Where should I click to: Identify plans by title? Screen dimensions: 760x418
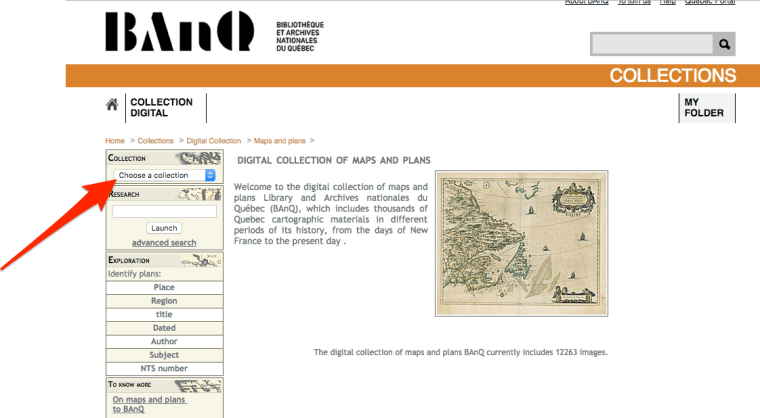[x=164, y=315]
